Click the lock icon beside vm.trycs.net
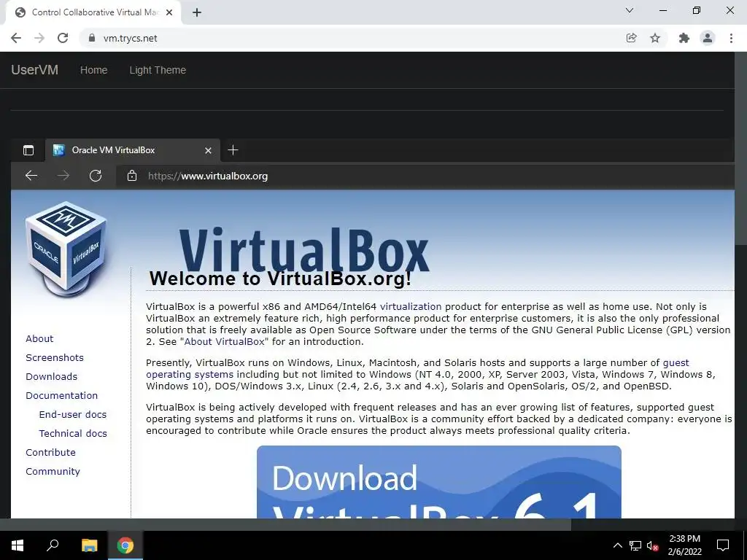Screen dimensions: 747x560 (x=92, y=38)
